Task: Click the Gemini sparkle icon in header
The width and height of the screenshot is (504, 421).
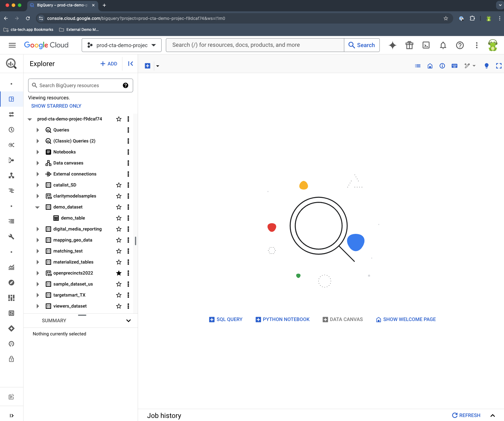Action: 393,45
